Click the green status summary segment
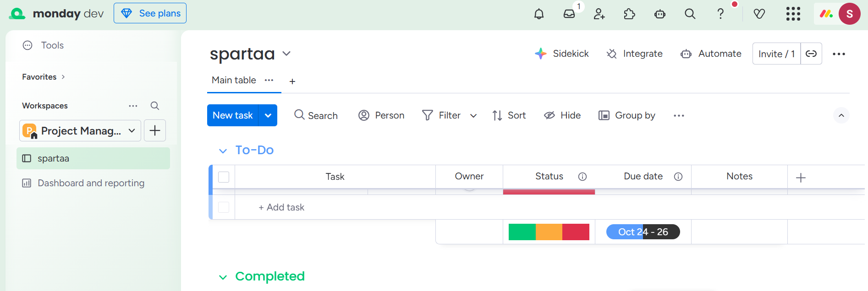 (x=522, y=232)
